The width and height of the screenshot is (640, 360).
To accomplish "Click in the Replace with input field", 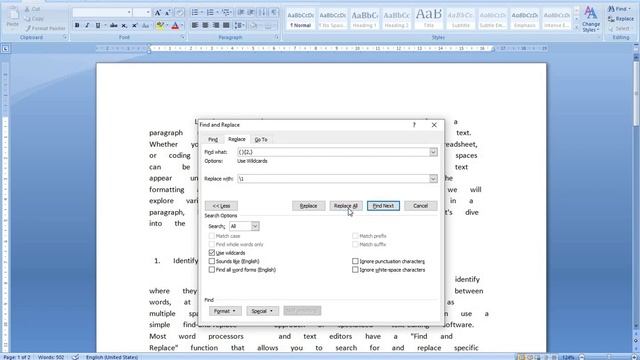I will pos(333,178).
